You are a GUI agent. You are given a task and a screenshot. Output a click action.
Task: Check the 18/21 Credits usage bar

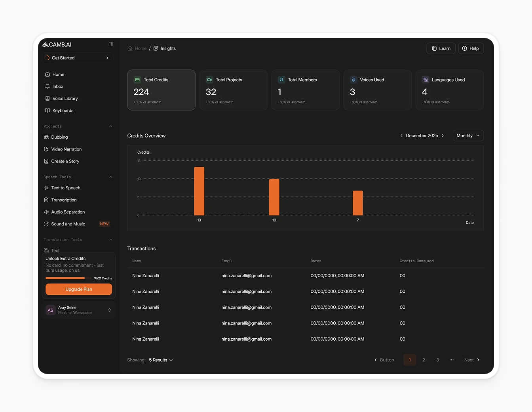coord(65,278)
